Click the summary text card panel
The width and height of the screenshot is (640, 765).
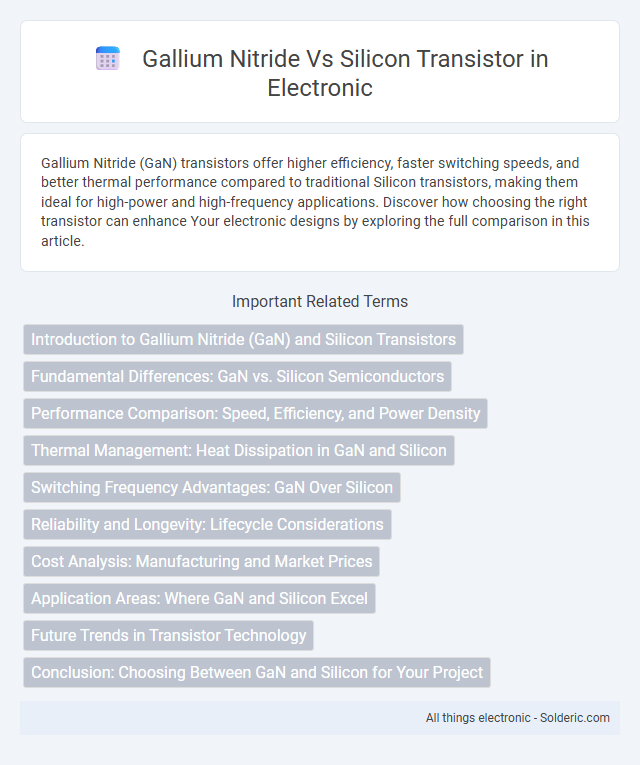pyautogui.click(x=320, y=202)
